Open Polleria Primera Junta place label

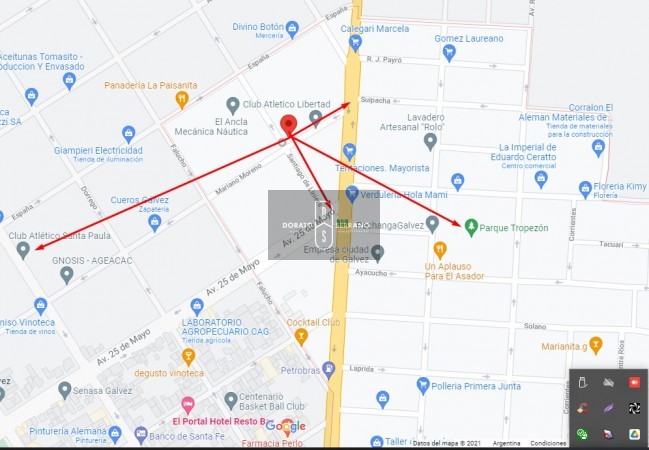(x=476, y=386)
